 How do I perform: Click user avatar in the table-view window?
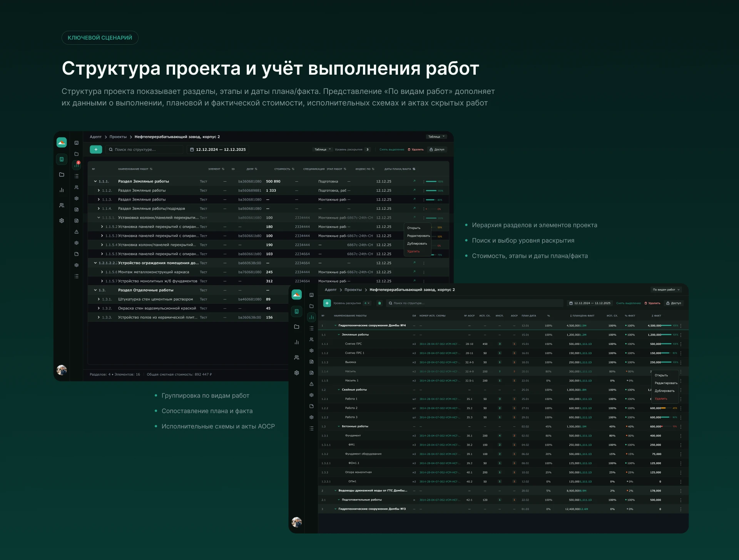[62, 370]
